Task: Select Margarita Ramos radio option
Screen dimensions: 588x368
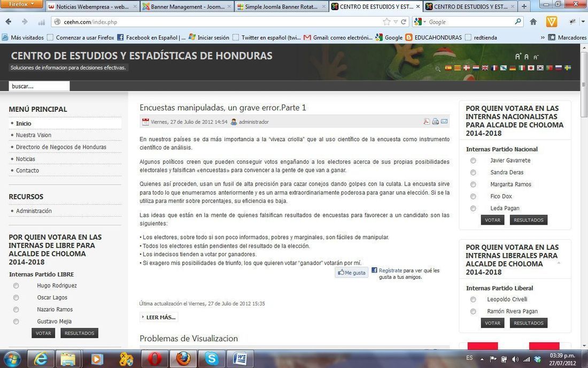Action: [x=473, y=185]
